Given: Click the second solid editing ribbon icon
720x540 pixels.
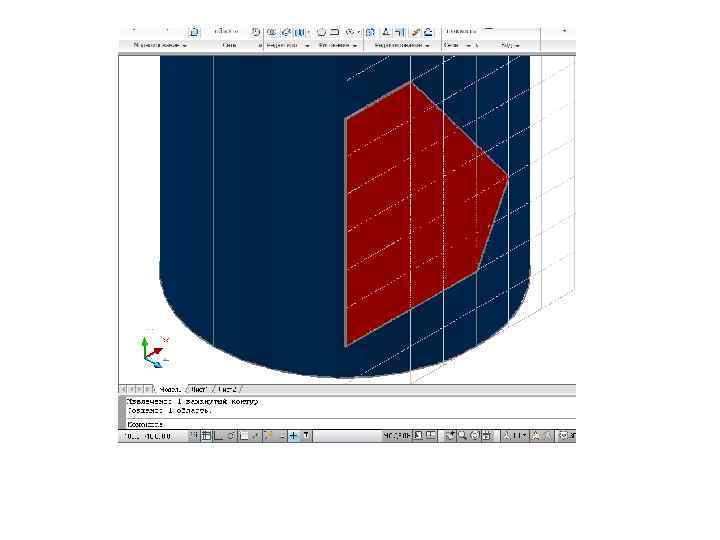Looking at the screenshot, I should (286, 32).
